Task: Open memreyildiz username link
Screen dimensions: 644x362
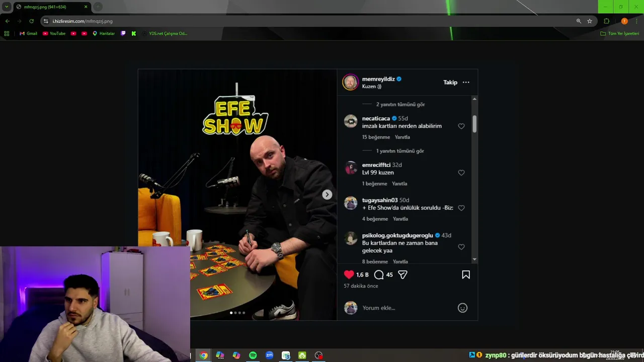Action: point(378,79)
